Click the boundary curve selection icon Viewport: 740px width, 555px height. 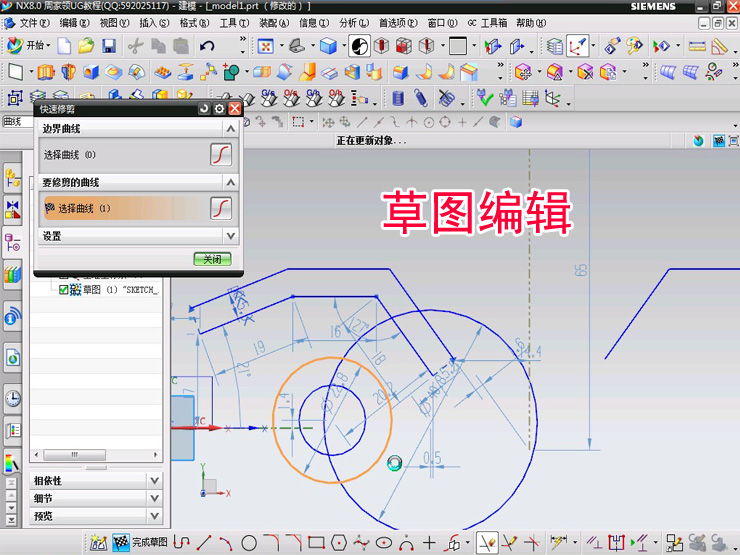pos(221,155)
